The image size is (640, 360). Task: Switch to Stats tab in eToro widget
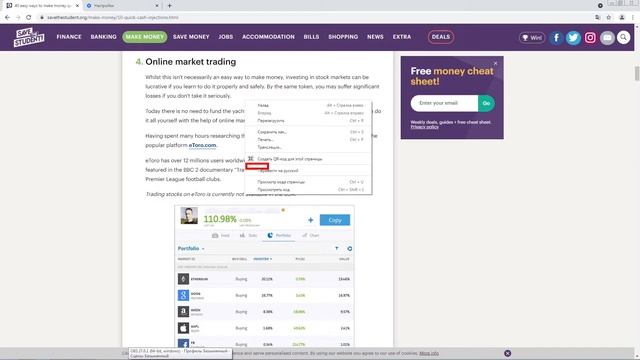click(249, 236)
